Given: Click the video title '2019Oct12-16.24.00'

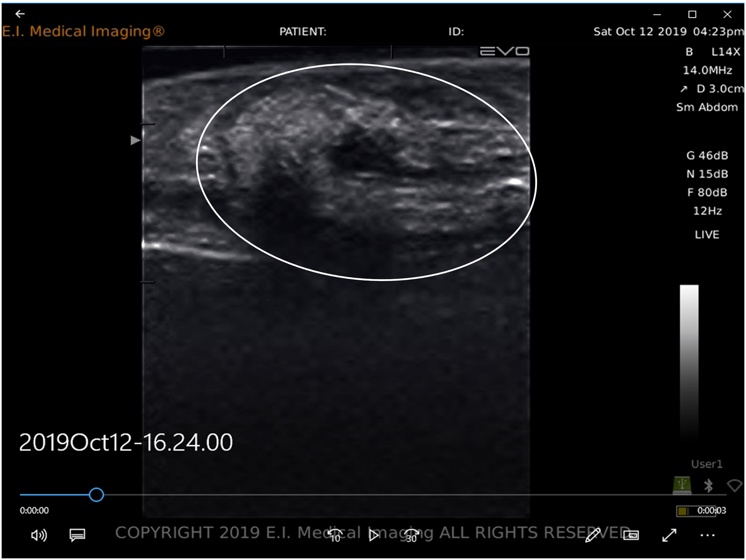Looking at the screenshot, I should coord(126,442).
